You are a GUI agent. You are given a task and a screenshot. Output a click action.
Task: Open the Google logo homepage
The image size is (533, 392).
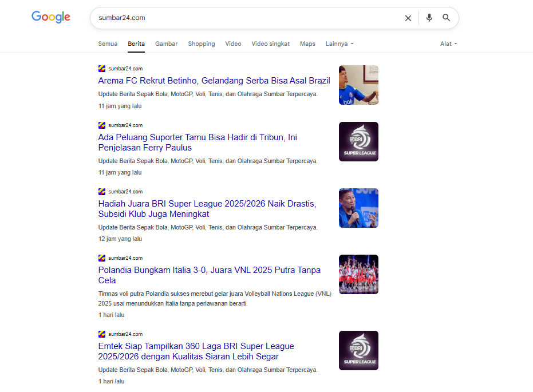pos(51,17)
